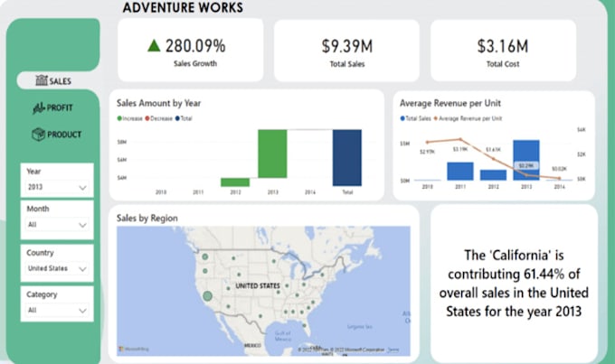
Task: Click the Decrease legend marker
Action: click(x=147, y=118)
